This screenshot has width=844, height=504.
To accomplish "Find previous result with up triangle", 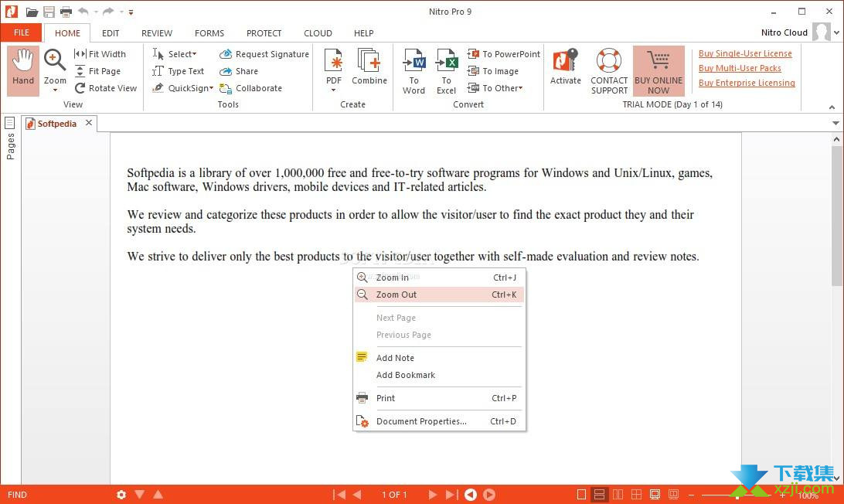I will click(x=158, y=494).
